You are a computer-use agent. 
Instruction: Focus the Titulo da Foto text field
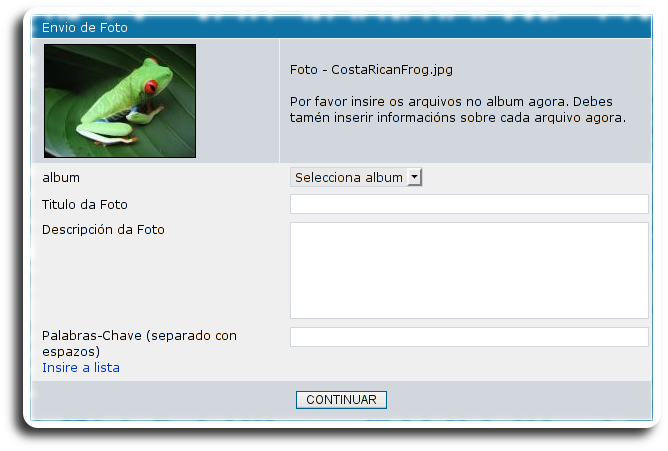(469, 204)
